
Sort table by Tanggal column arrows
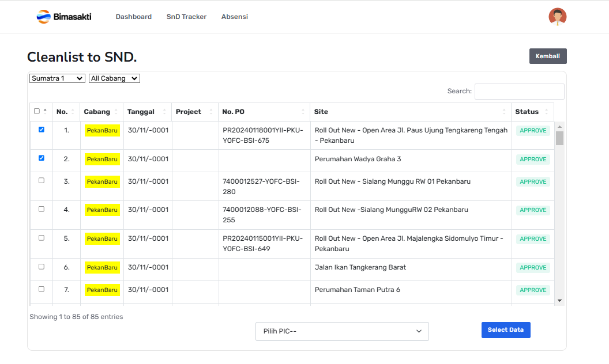(x=164, y=112)
